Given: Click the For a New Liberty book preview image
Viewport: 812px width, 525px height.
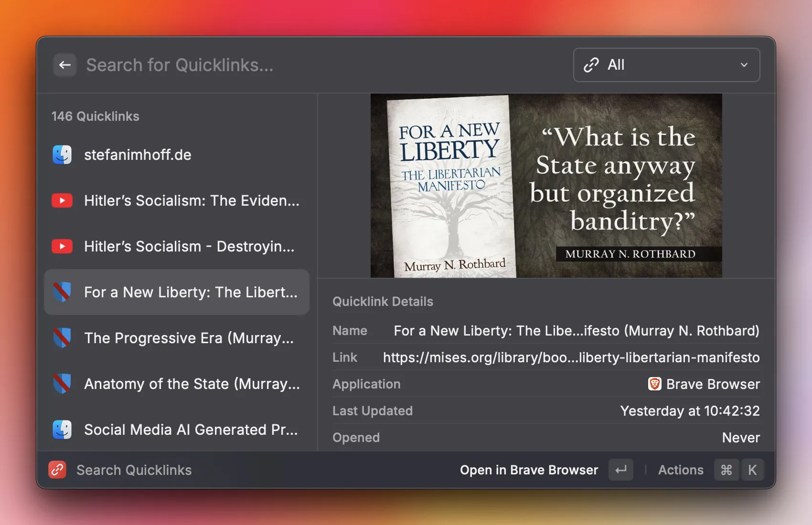Looking at the screenshot, I should 546,186.
